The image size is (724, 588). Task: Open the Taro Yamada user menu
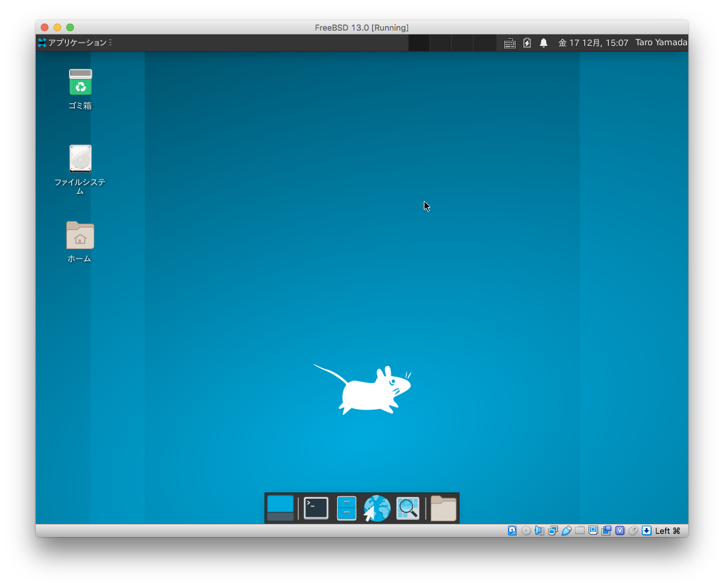coord(661,43)
